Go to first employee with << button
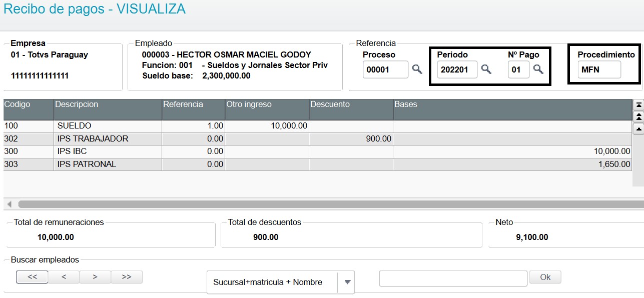The width and height of the screenshot is (644, 298). click(x=32, y=277)
